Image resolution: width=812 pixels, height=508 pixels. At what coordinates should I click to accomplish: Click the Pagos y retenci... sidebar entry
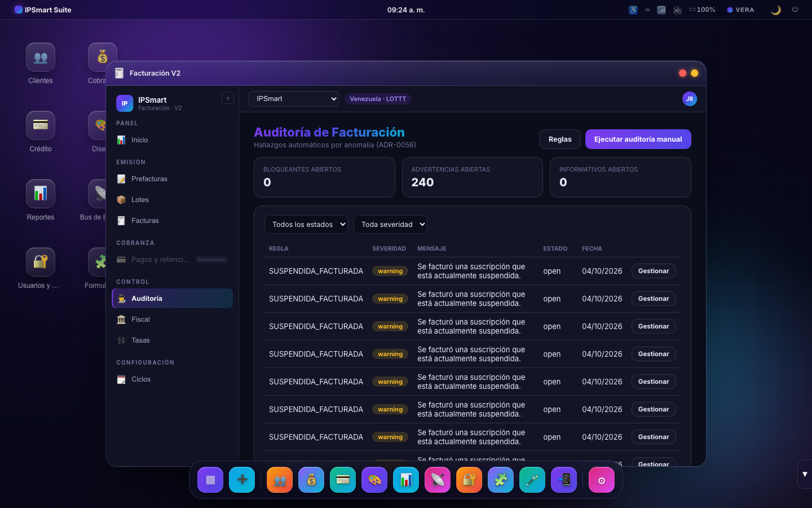(x=173, y=260)
